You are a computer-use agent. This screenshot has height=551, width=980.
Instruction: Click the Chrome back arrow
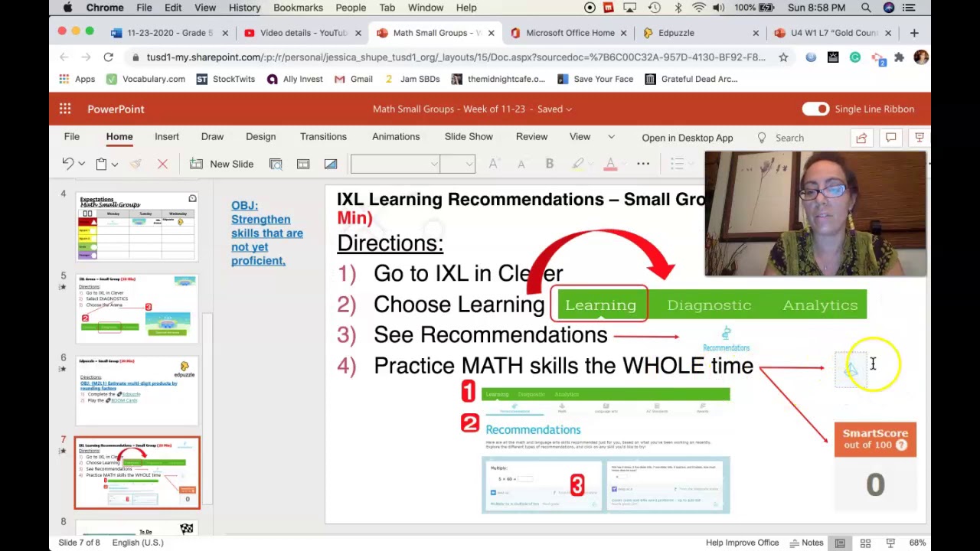(64, 57)
